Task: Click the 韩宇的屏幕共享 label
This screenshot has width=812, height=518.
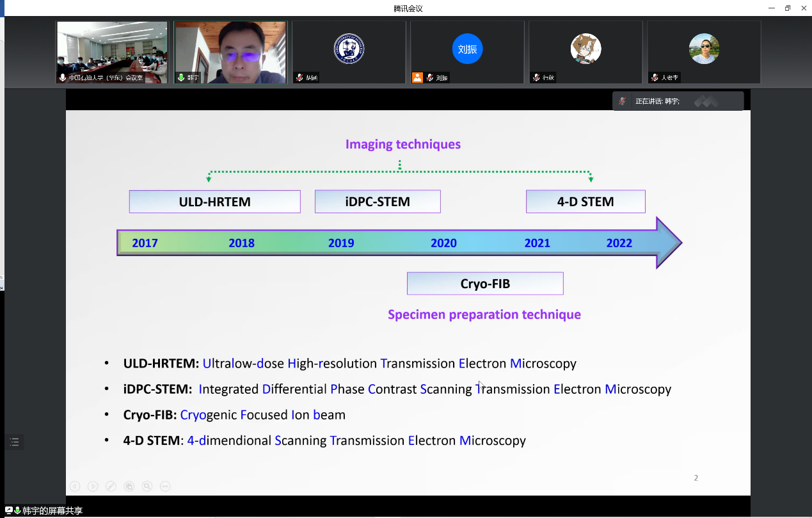Action: pos(52,510)
